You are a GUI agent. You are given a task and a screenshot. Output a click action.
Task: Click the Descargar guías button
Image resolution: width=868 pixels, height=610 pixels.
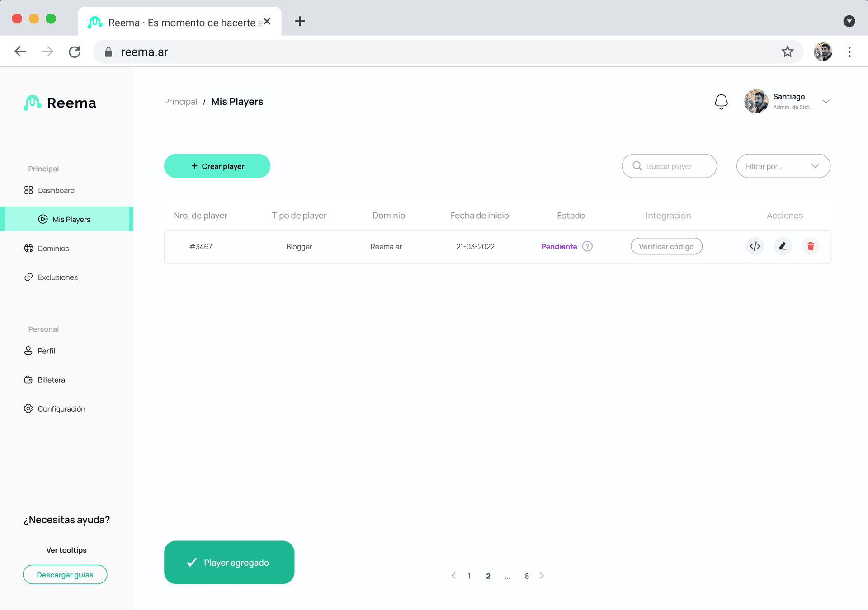pyautogui.click(x=65, y=574)
